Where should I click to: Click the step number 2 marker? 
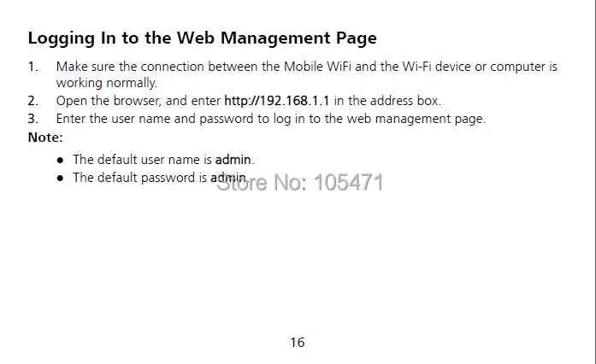click(33, 101)
